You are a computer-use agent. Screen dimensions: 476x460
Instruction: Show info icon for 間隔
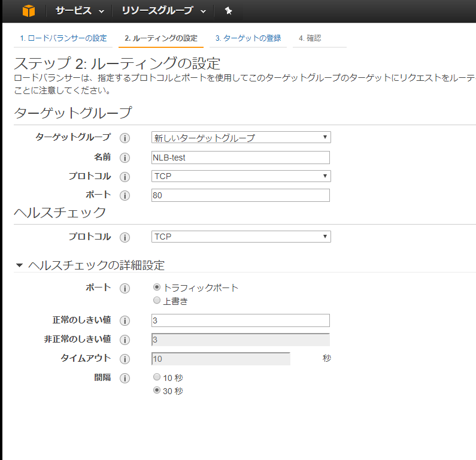click(x=125, y=379)
